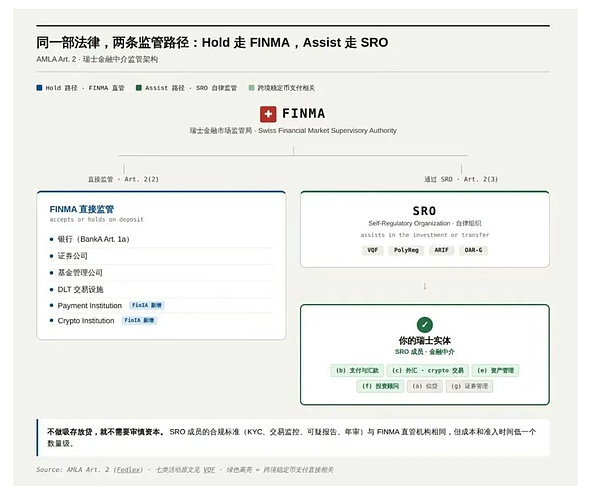Click the (g) 证券管理 tag

point(469,386)
